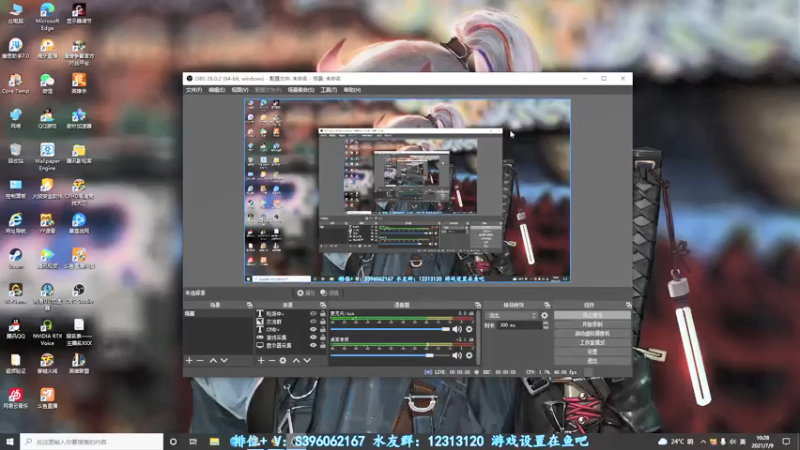Toggle visibility of the game capture source
The image size is (800, 450).
pos(313,337)
